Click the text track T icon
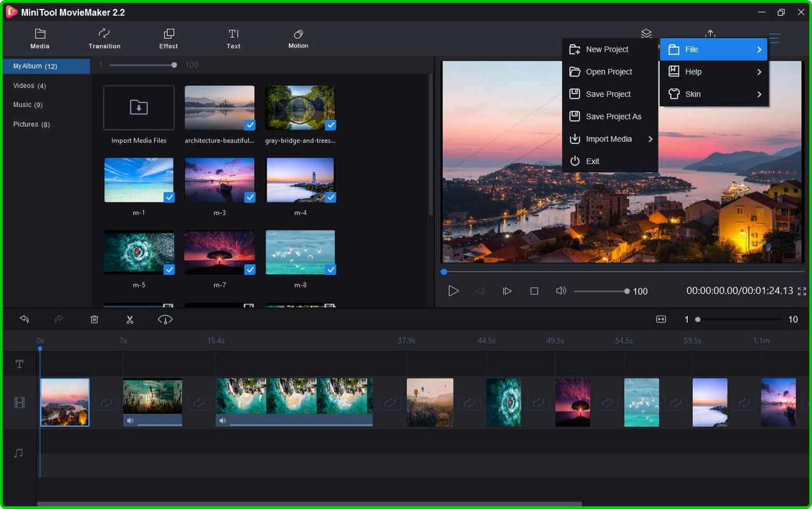The width and height of the screenshot is (812, 509). [x=20, y=364]
